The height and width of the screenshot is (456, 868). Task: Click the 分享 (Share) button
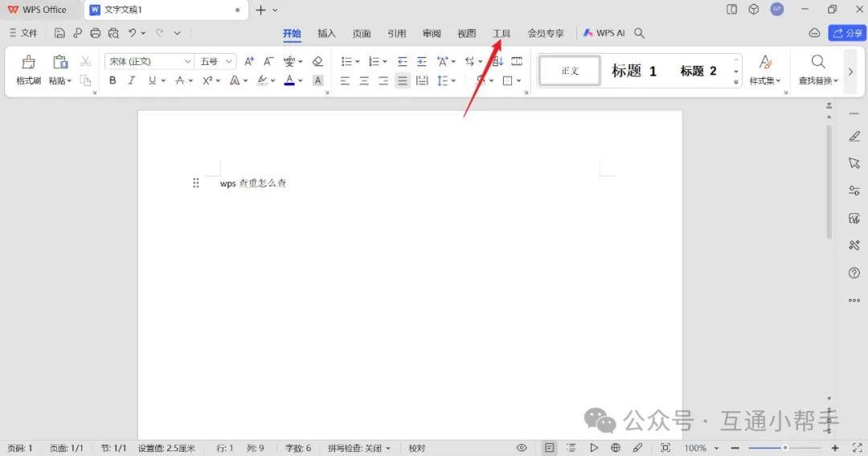[847, 33]
